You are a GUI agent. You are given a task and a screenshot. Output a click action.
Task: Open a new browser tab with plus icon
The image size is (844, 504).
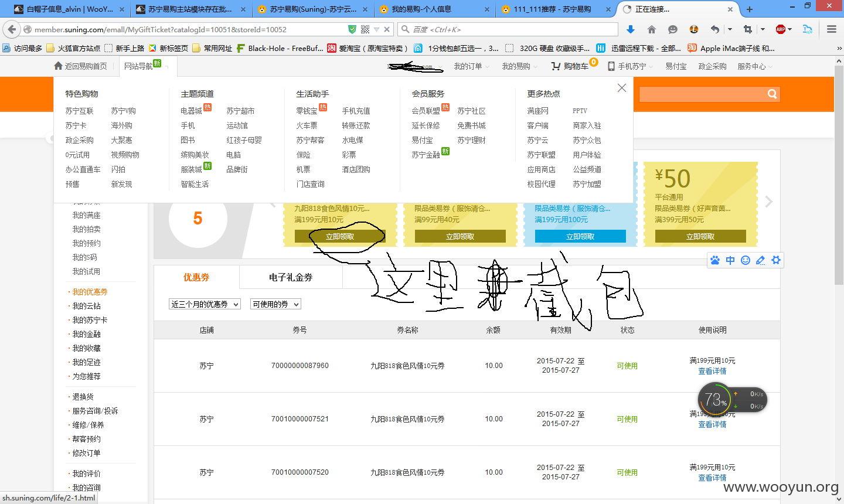[749, 9]
